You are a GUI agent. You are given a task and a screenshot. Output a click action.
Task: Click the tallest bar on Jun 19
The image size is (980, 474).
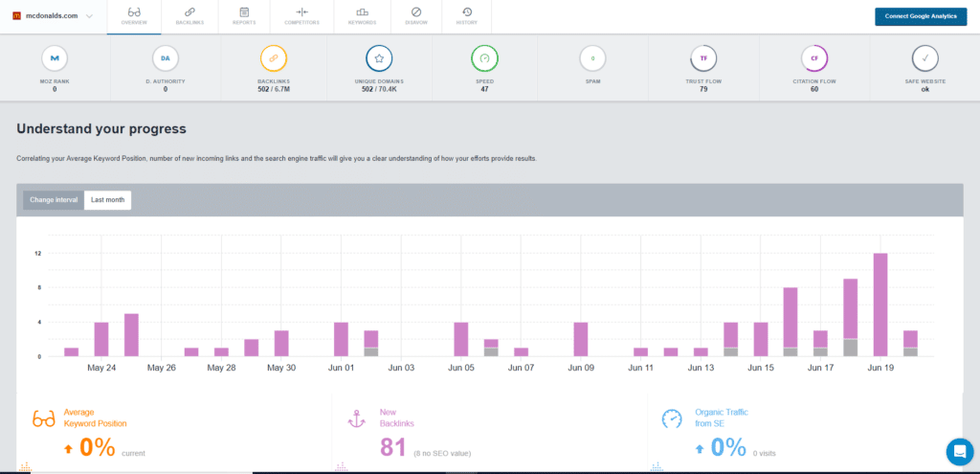point(880,305)
